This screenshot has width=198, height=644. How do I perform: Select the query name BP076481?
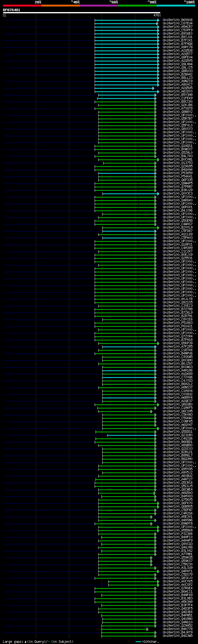pos(11,10)
